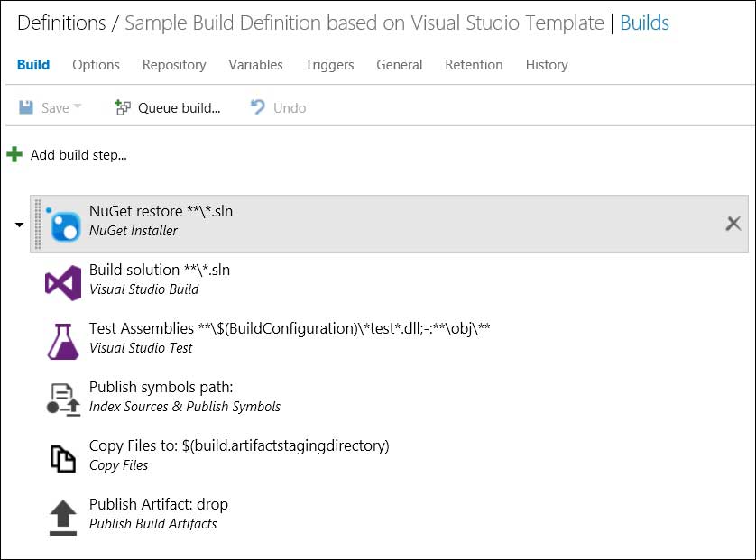Click the Builds link in the header
The width and height of the screenshot is (756, 560).
tap(645, 23)
